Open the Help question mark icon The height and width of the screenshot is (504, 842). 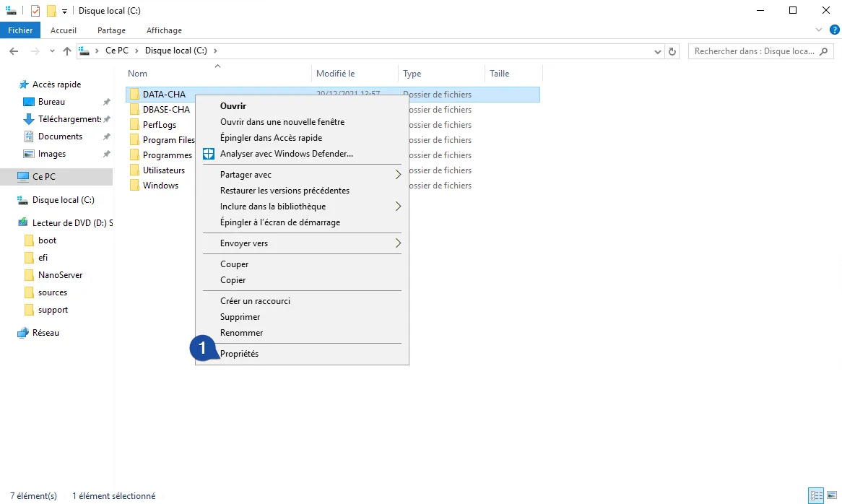point(834,30)
